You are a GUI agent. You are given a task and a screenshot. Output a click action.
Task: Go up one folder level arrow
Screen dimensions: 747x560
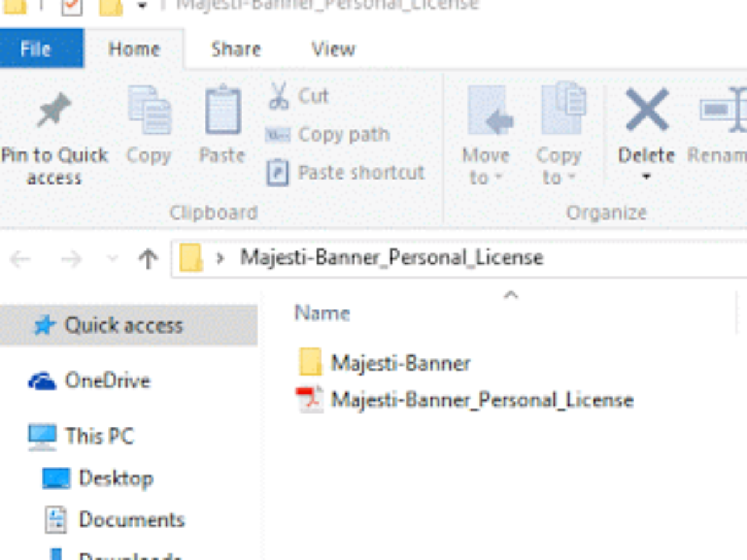click(148, 258)
